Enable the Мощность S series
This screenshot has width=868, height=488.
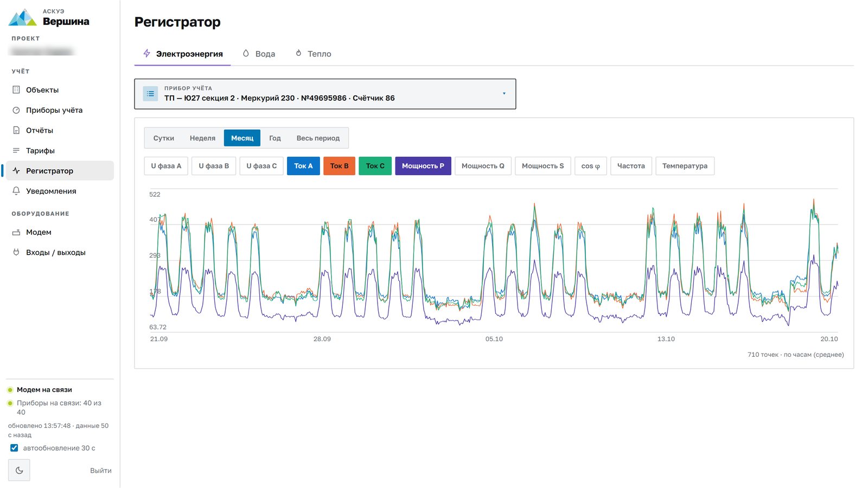click(542, 166)
